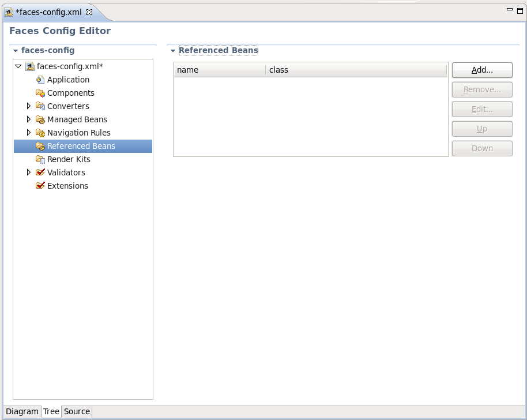This screenshot has height=420, width=527.
Task: Select the Navigation Rules icon
Action: [40, 133]
